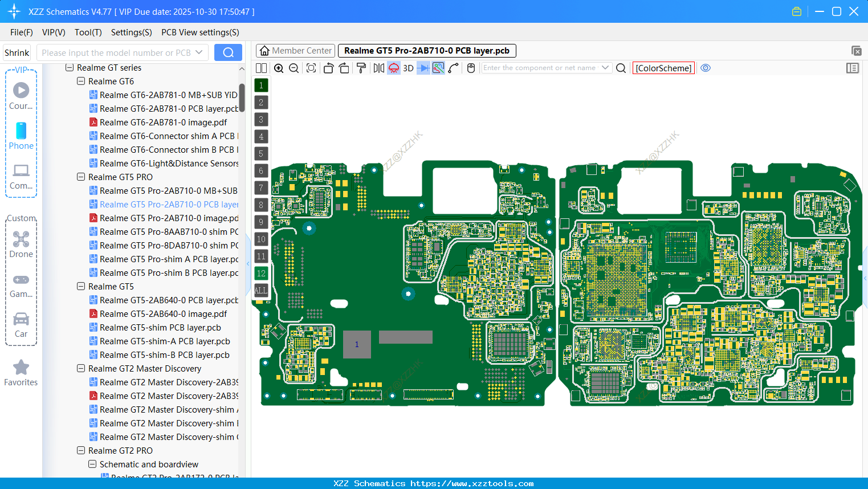Image resolution: width=868 pixels, height=489 pixels.
Task: Select the Zoom Out tool
Action: pos(294,68)
